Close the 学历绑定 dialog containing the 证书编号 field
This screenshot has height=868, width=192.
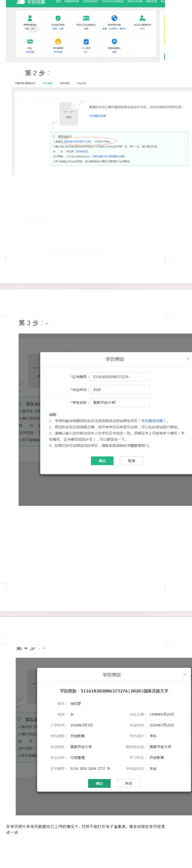tap(188, 358)
